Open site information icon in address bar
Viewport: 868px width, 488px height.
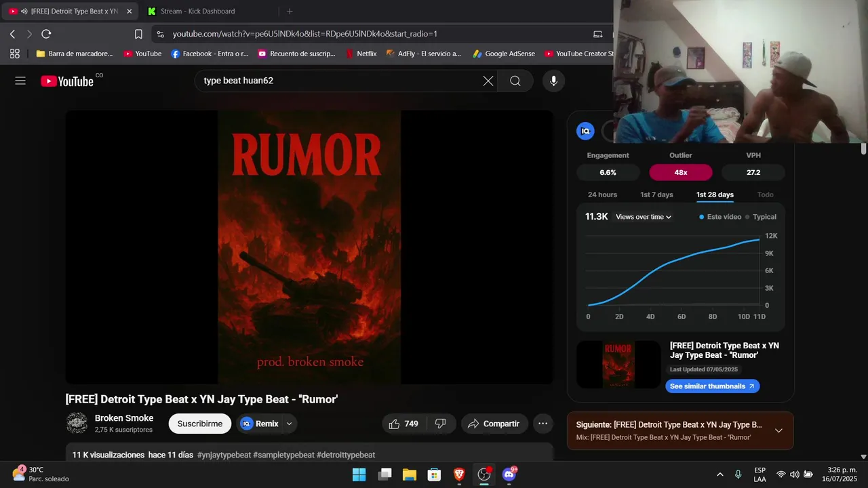pos(160,34)
